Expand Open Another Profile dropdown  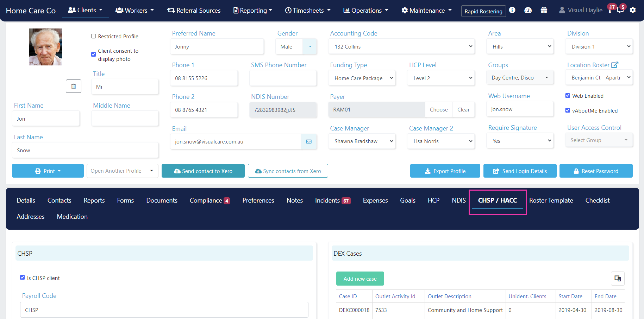(123, 171)
